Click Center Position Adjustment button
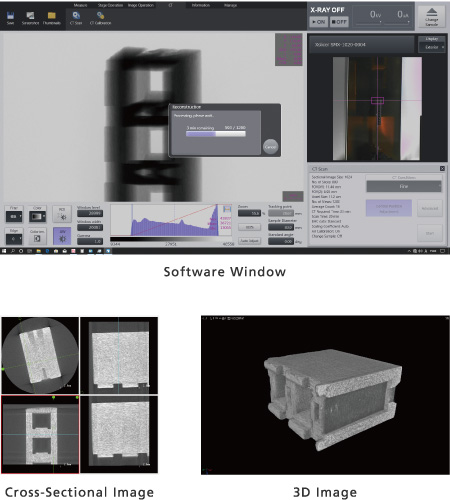The height and width of the screenshot is (500, 450). (x=389, y=208)
